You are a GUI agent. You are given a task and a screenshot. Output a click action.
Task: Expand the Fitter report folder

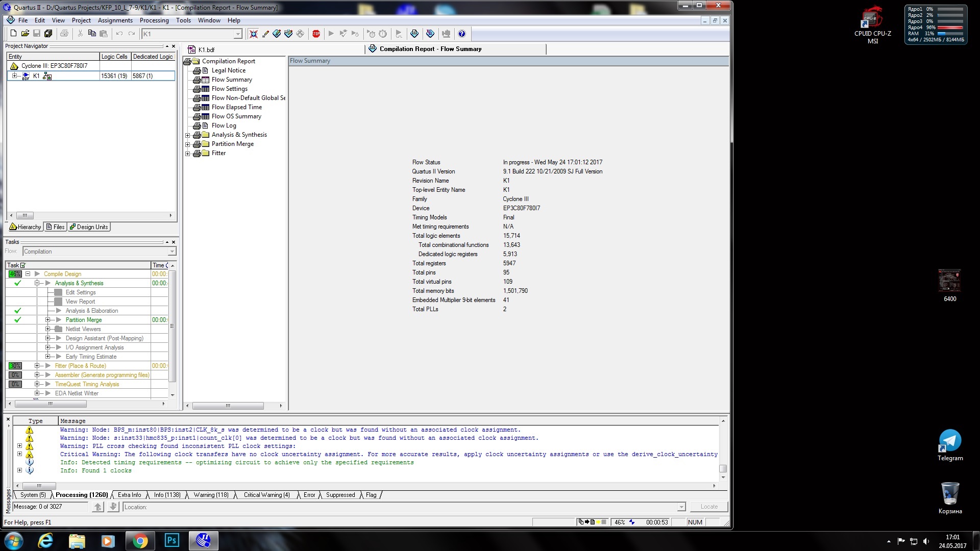click(187, 154)
